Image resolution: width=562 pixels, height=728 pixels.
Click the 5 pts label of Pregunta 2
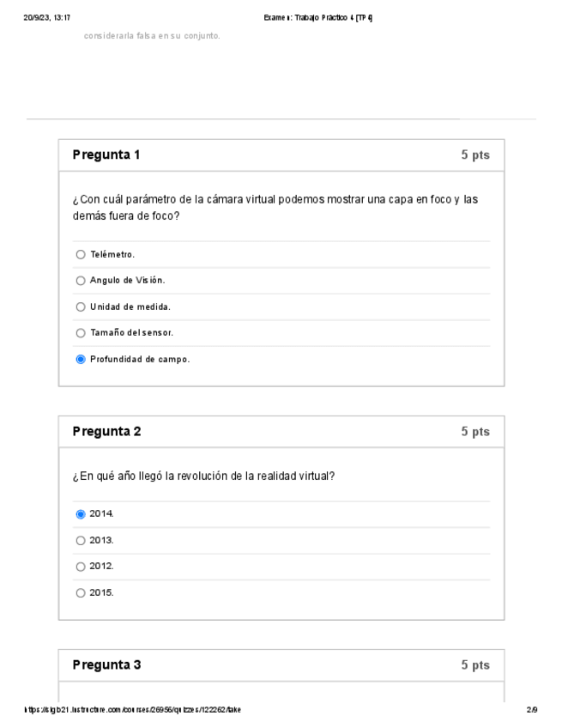coord(474,432)
